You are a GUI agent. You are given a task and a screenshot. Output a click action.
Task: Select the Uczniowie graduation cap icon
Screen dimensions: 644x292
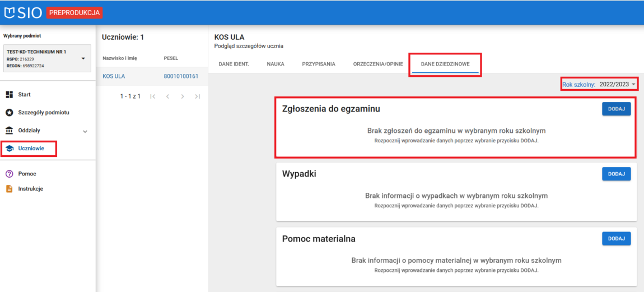[9, 149]
